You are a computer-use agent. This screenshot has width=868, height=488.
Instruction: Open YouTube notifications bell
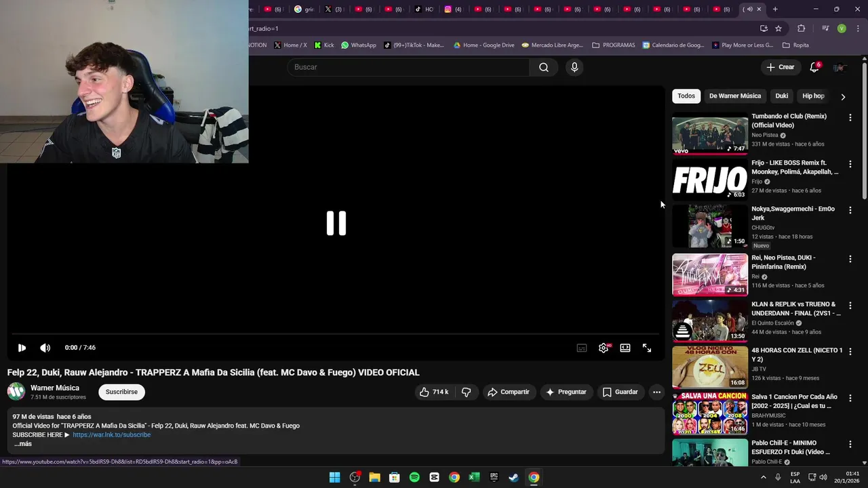coord(814,67)
